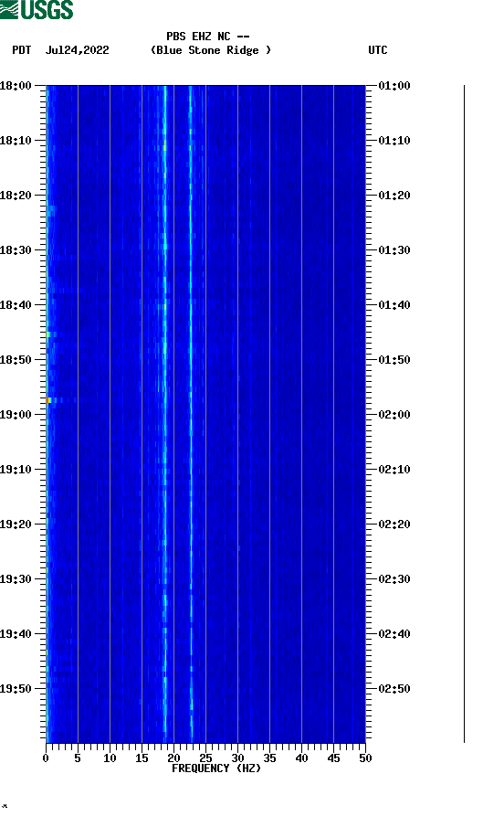Click the 'PDT' timezone label
The height and width of the screenshot is (816, 504).
point(22,50)
